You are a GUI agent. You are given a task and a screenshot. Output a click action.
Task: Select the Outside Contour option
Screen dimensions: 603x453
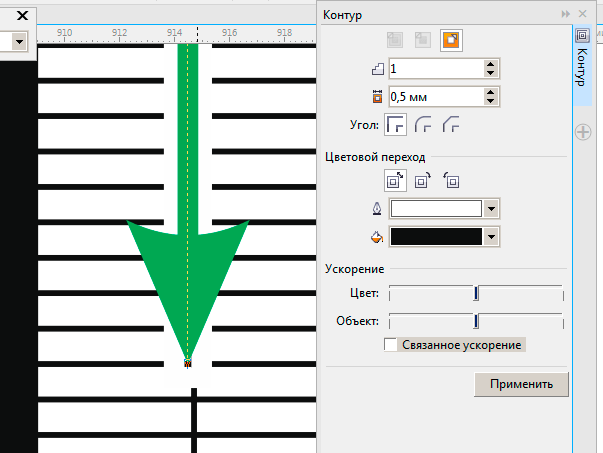tap(451, 40)
